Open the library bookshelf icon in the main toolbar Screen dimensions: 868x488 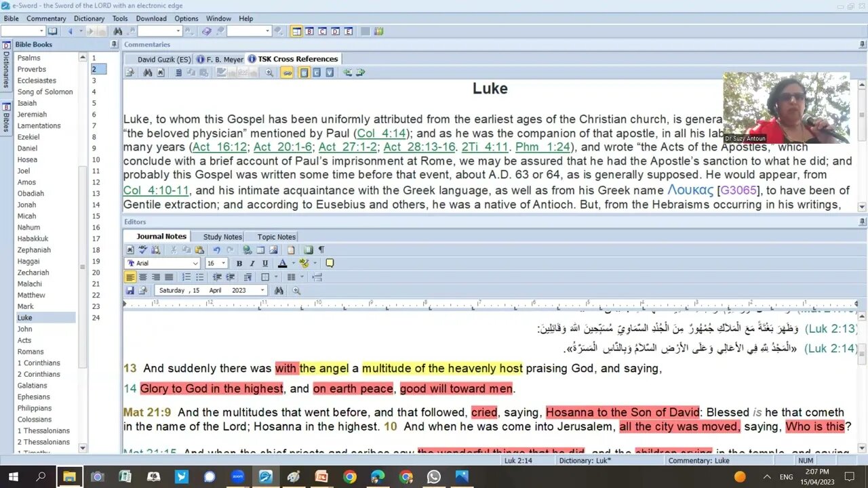click(378, 31)
